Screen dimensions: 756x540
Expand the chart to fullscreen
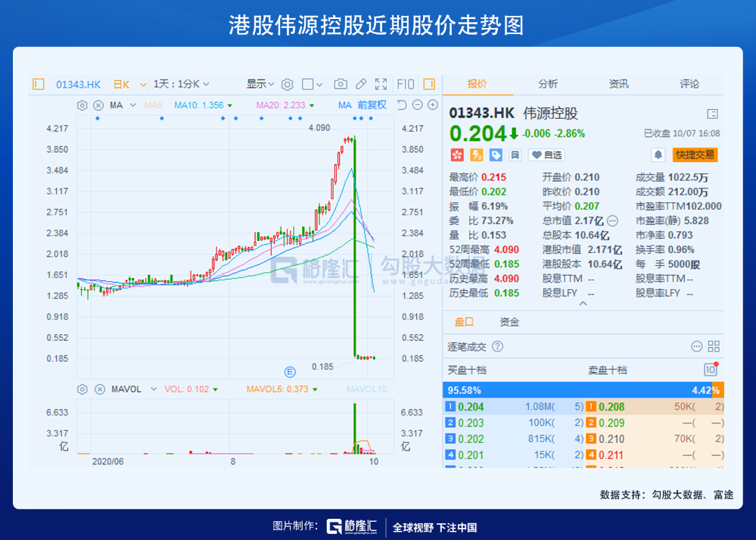(381, 85)
